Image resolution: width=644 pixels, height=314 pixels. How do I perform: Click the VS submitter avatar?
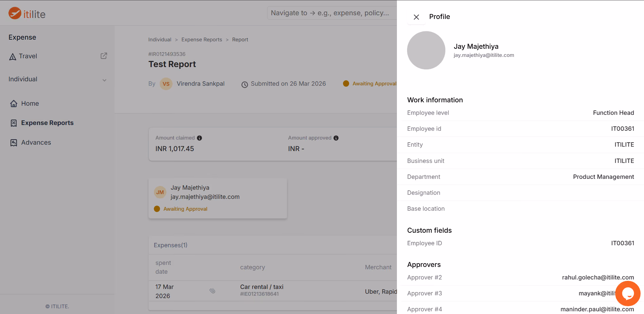(x=166, y=84)
